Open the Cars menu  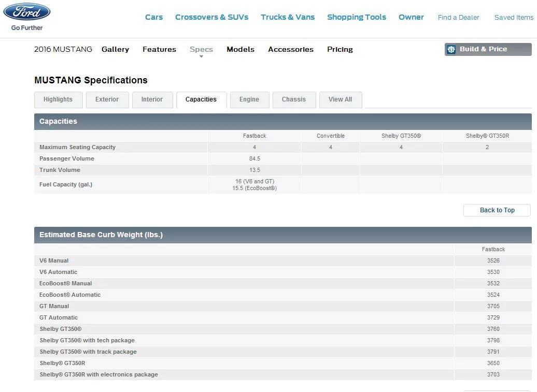click(x=154, y=17)
